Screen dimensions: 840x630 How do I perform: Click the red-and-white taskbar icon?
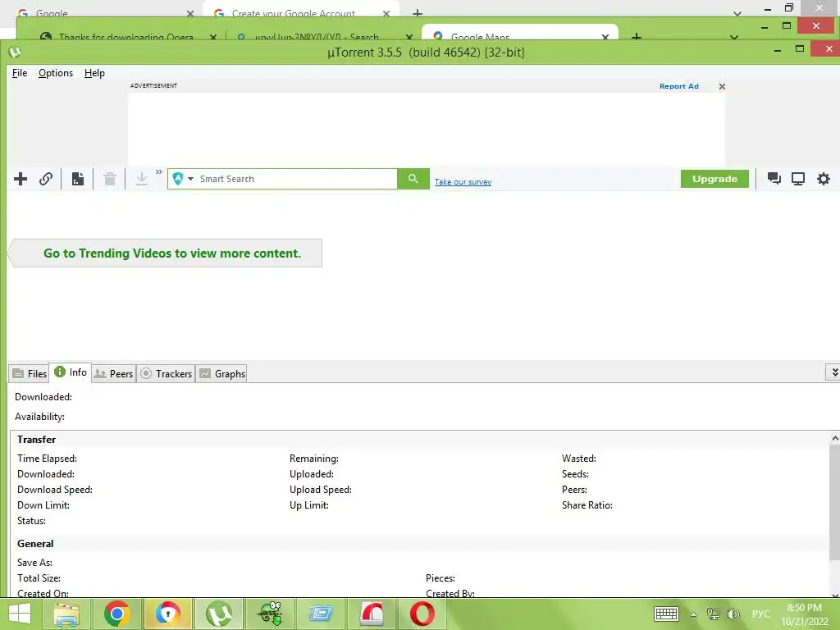(372, 614)
